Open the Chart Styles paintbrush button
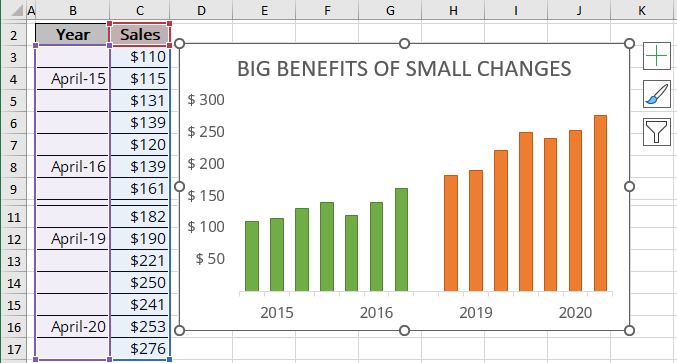The height and width of the screenshot is (363, 677). [657, 94]
